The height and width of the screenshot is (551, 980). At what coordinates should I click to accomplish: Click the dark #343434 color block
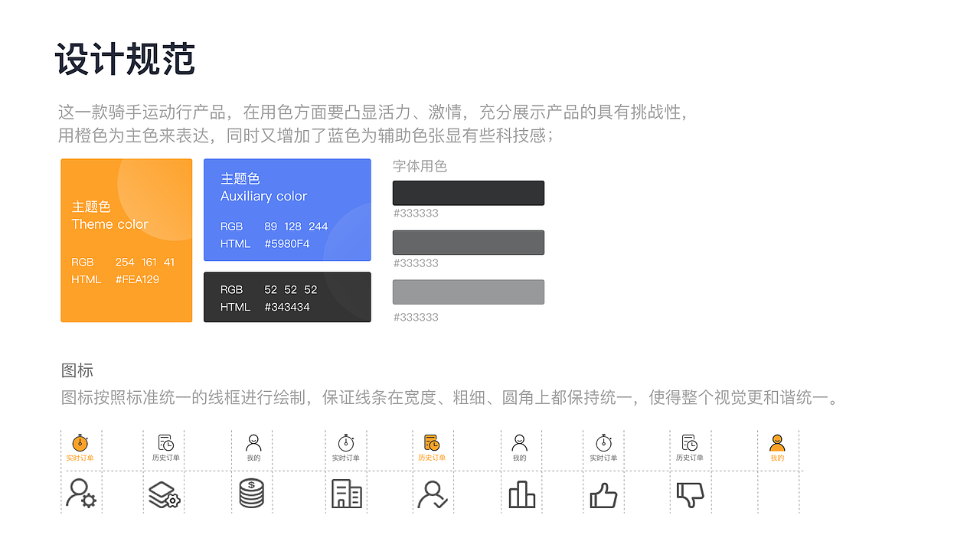(287, 297)
